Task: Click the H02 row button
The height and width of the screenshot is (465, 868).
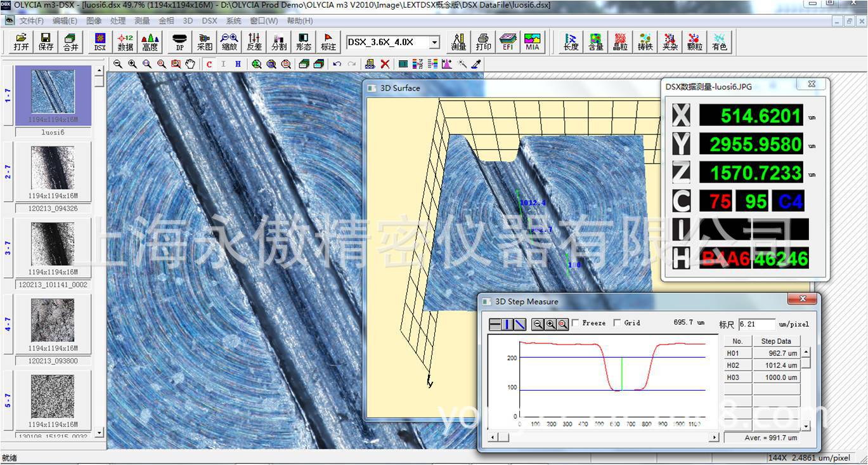Action: [738, 365]
